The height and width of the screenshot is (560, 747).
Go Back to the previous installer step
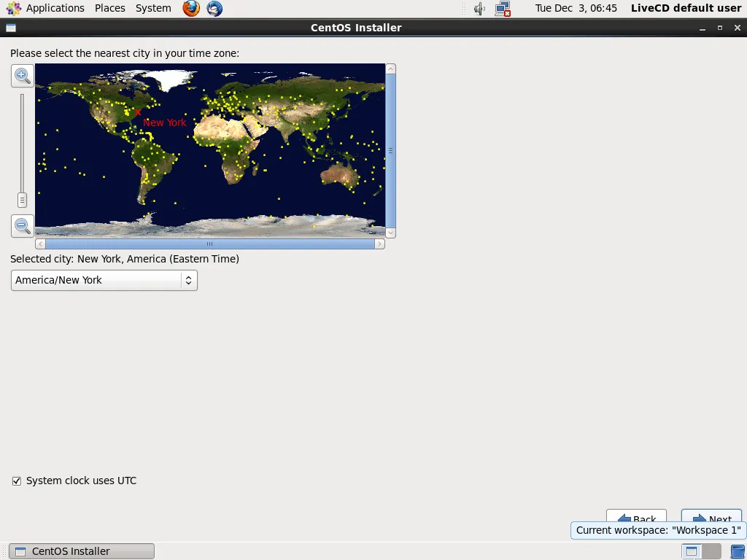point(636,516)
